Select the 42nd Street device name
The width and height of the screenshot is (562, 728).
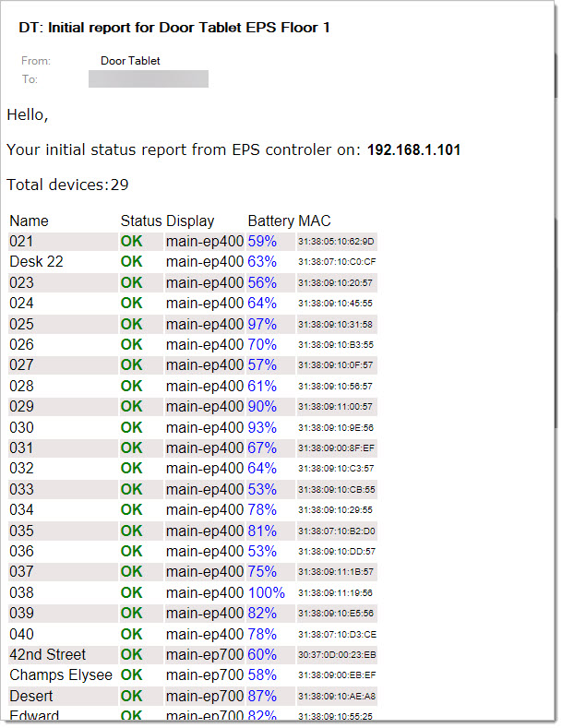(47, 654)
